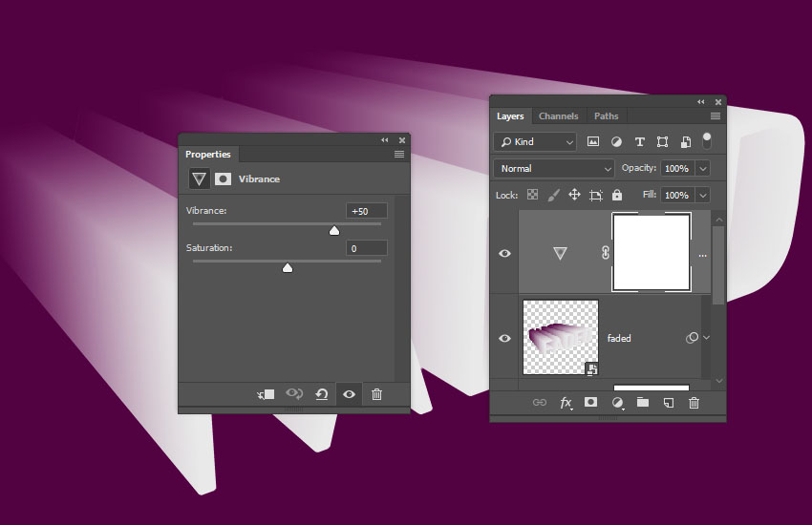Open the Kind filter dropdown
This screenshot has height=525, width=812.
point(535,141)
